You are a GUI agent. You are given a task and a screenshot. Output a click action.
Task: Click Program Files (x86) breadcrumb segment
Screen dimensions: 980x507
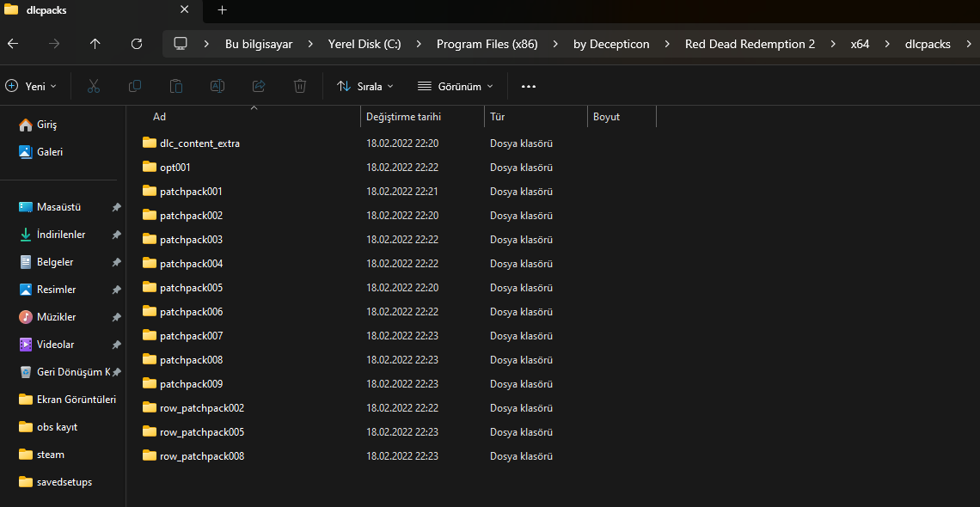(487, 44)
